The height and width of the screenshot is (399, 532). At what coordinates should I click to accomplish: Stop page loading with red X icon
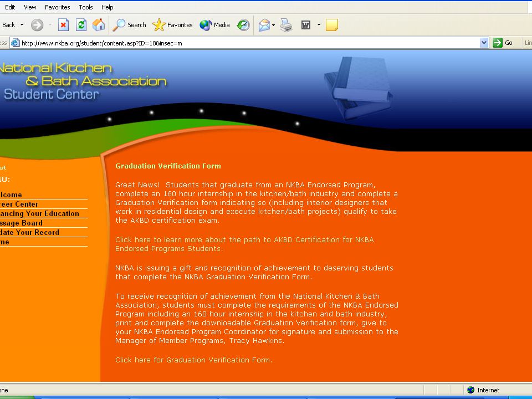(x=63, y=25)
